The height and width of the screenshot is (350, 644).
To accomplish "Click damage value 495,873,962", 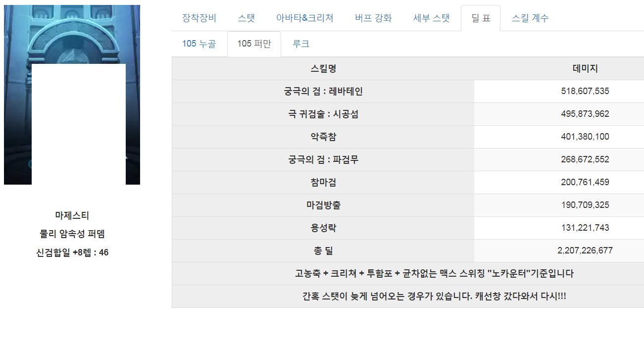I will click(585, 114).
